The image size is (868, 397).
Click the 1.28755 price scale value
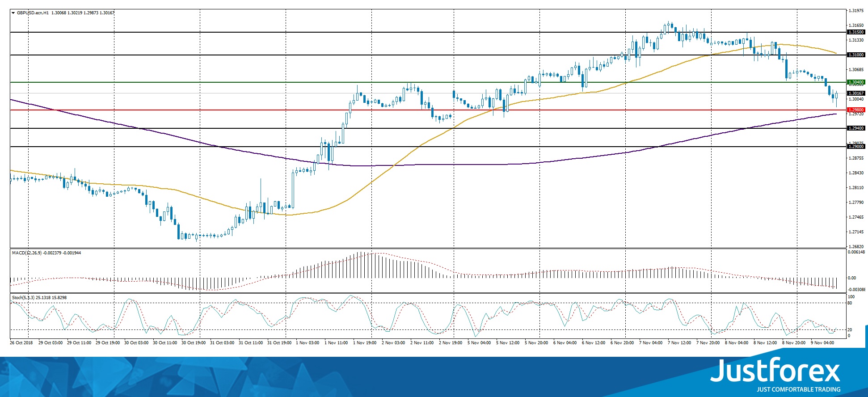pos(856,158)
